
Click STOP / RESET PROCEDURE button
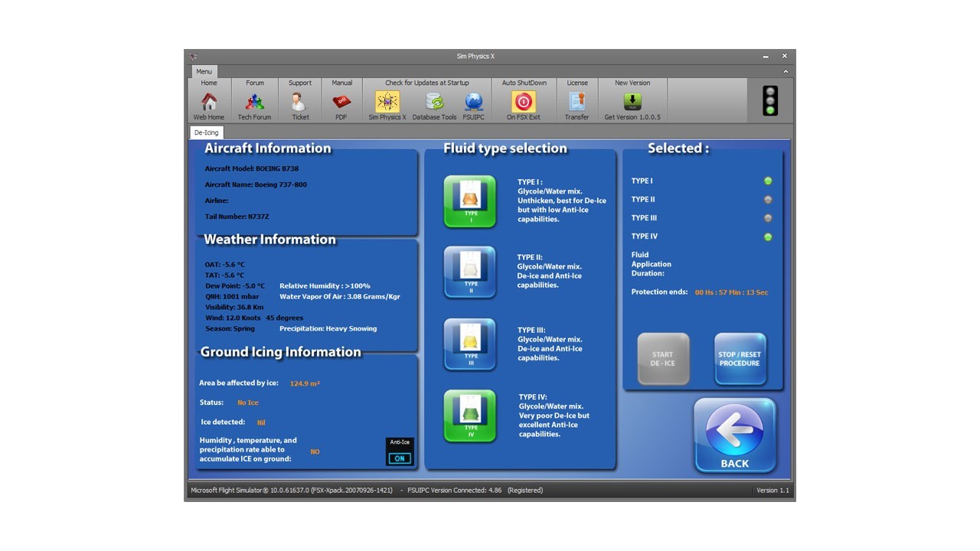[740, 359]
